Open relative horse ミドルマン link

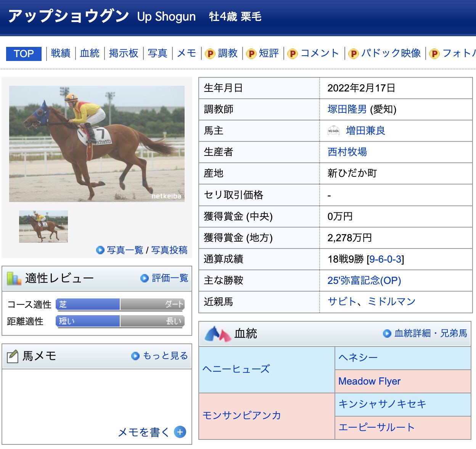(x=391, y=302)
